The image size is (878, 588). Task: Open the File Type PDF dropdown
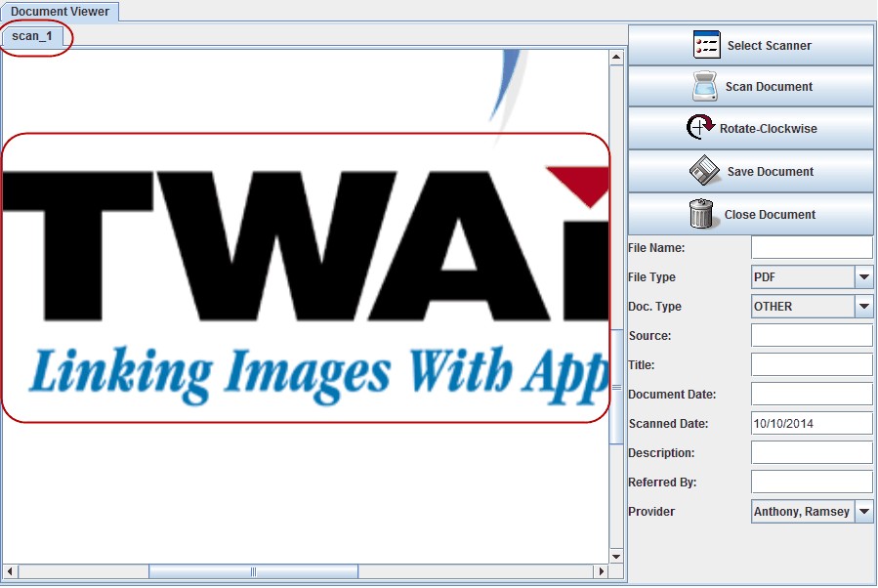point(863,277)
